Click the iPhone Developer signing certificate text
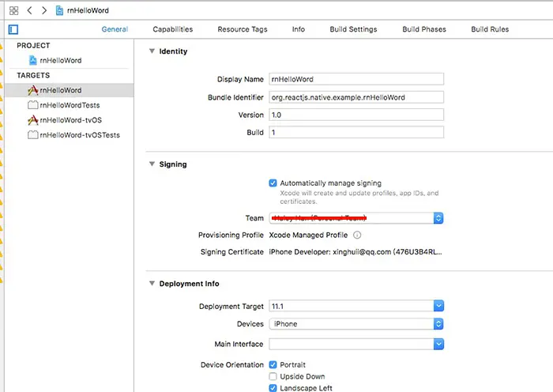The height and width of the screenshot is (392, 553). 355,252
